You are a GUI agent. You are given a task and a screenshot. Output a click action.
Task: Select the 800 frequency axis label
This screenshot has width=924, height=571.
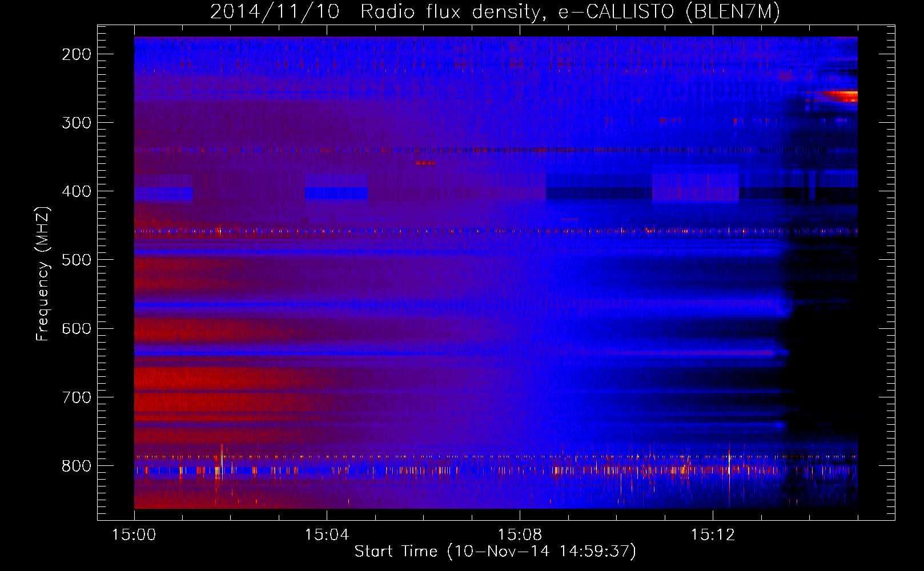pyautogui.click(x=76, y=465)
